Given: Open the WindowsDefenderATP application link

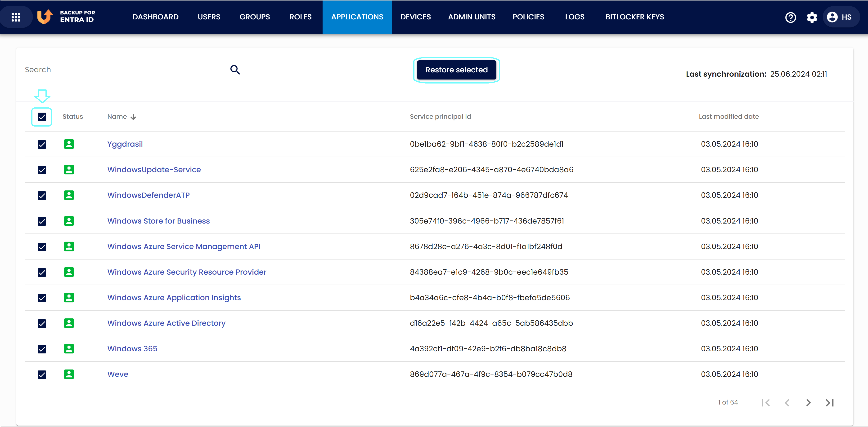Looking at the screenshot, I should pyautogui.click(x=148, y=195).
